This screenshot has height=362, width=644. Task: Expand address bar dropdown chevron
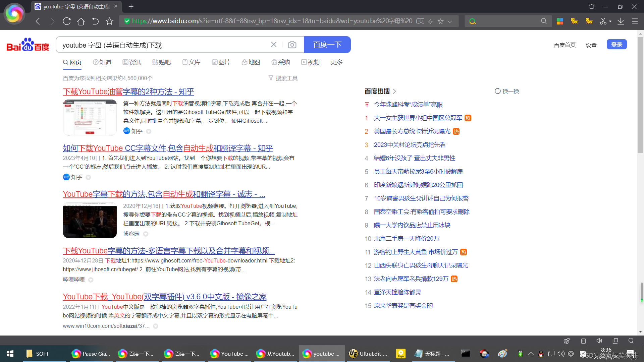point(450,21)
